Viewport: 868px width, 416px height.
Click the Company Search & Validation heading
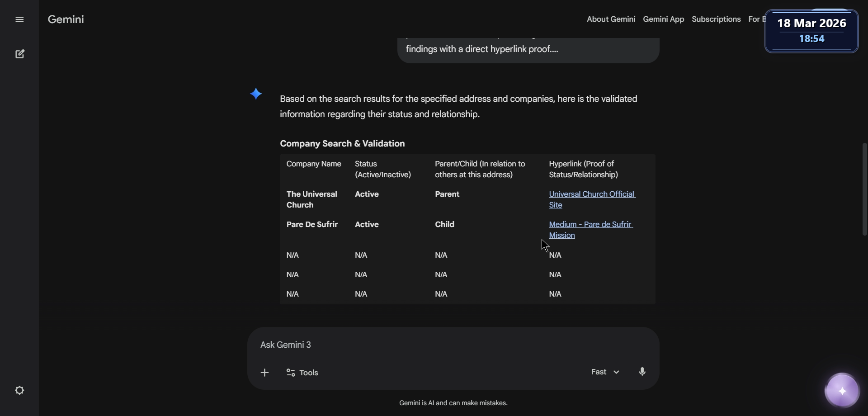coord(342,144)
